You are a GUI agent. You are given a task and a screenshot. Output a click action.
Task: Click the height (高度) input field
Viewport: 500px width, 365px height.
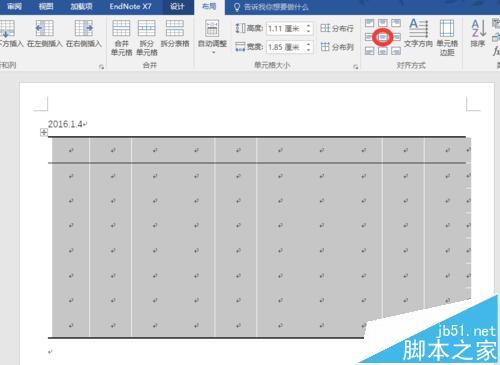286,28
